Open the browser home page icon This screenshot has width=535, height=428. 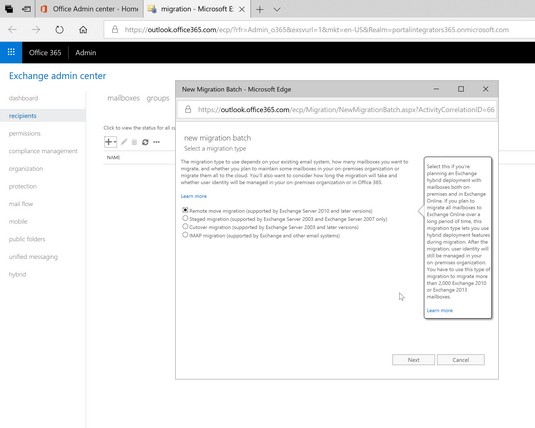(x=83, y=30)
